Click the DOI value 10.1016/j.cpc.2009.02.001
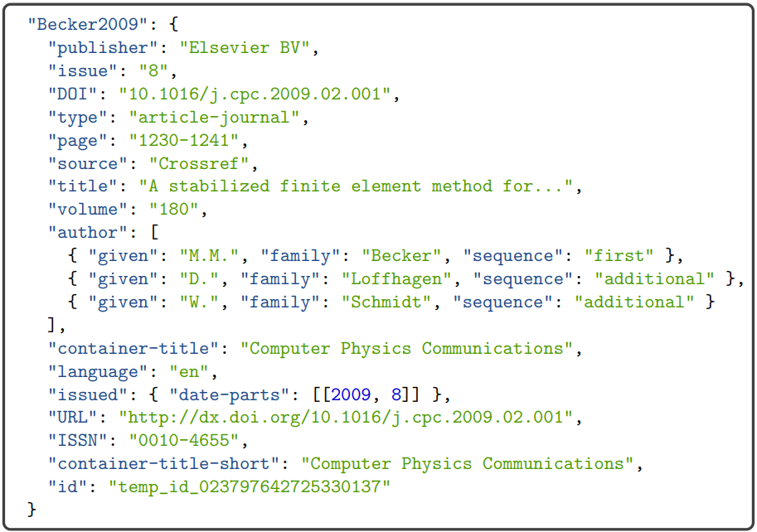This screenshot has width=757, height=532. coord(260,94)
